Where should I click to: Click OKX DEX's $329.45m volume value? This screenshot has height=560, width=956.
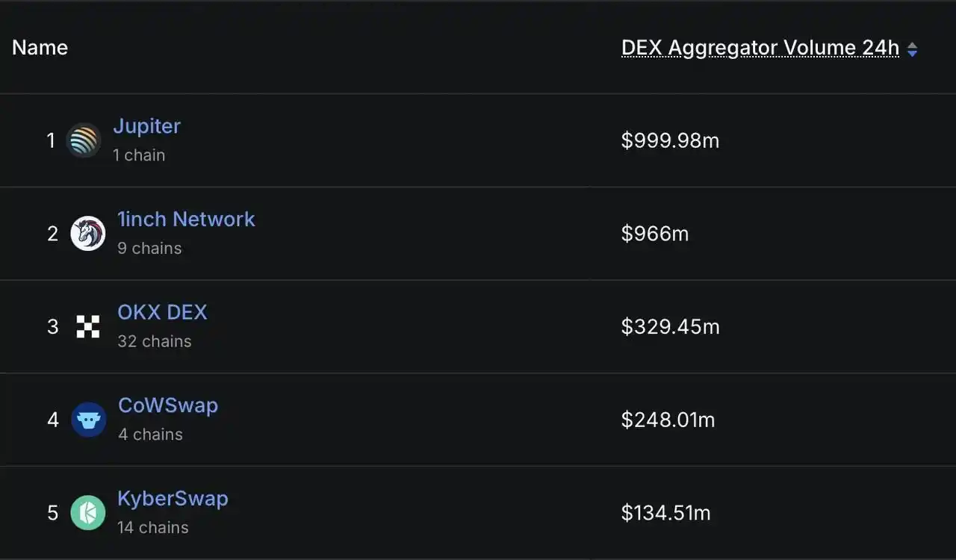pos(670,326)
